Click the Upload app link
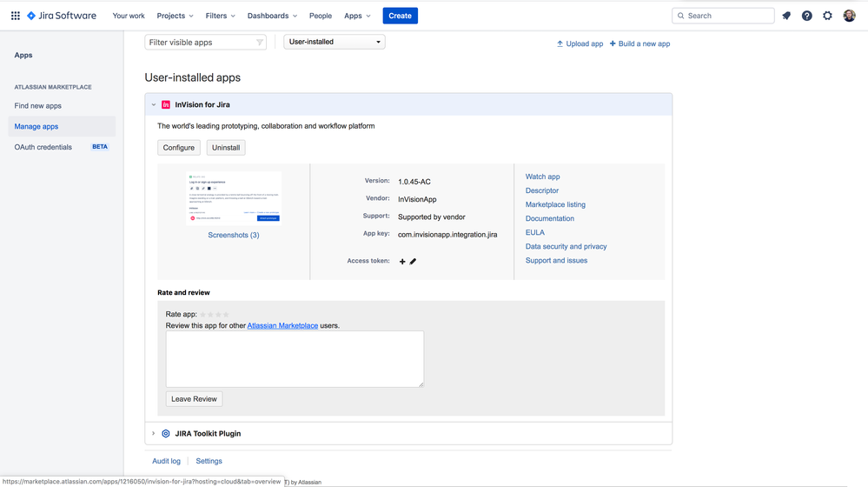868x487 pixels. 580,43
